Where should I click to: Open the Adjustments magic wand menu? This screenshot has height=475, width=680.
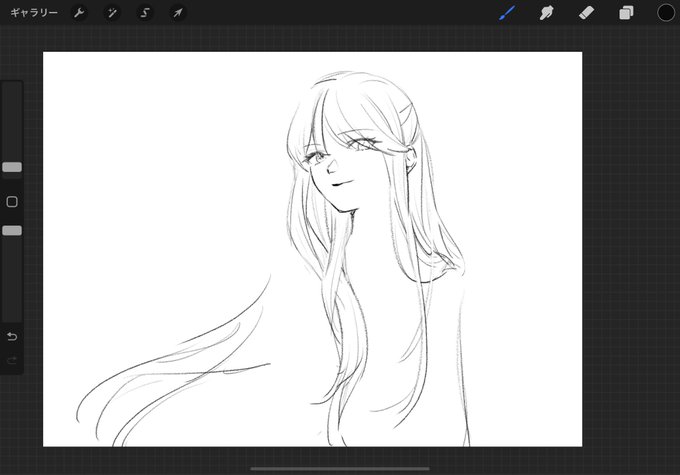pyautogui.click(x=112, y=13)
